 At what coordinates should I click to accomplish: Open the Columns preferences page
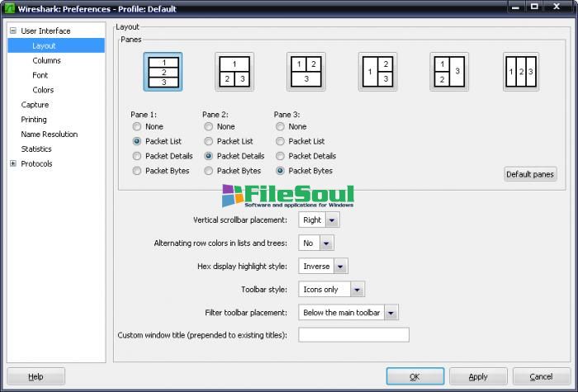pyautogui.click(x=46, y=60)
